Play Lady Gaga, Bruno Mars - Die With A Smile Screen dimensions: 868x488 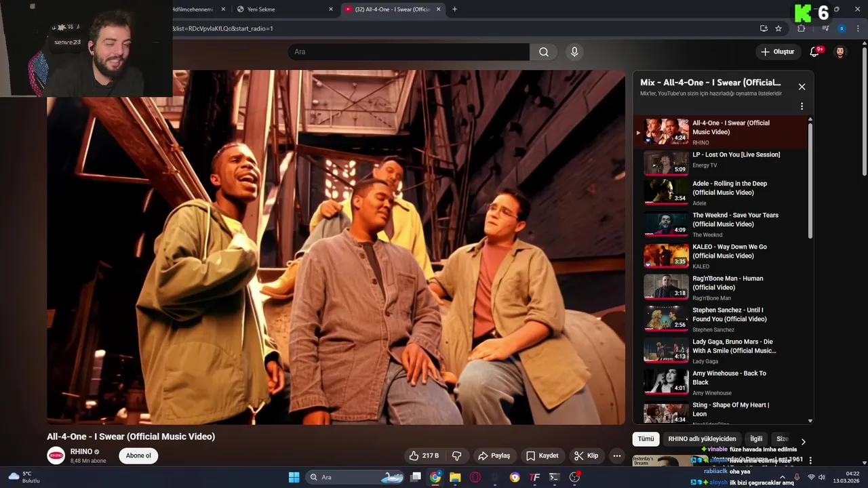[722, 351]
